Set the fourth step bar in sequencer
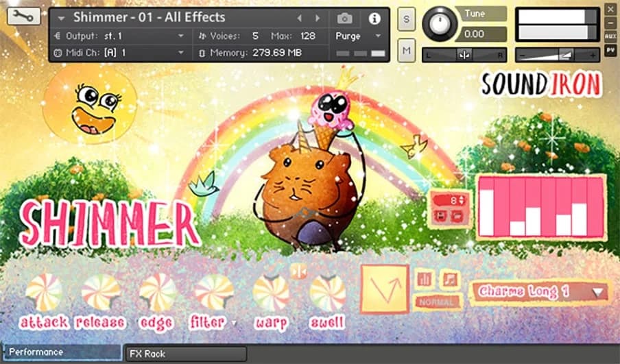Screen dimensions: 620x364 (533, 207)
